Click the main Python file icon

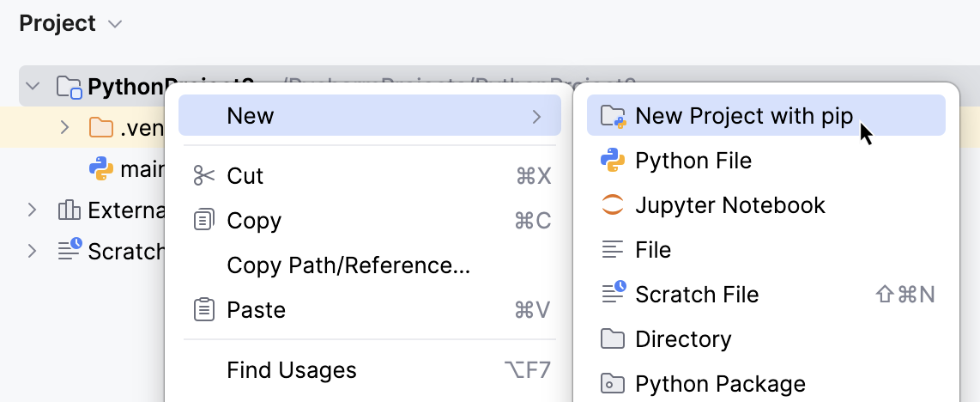click(x=100, y=169)
